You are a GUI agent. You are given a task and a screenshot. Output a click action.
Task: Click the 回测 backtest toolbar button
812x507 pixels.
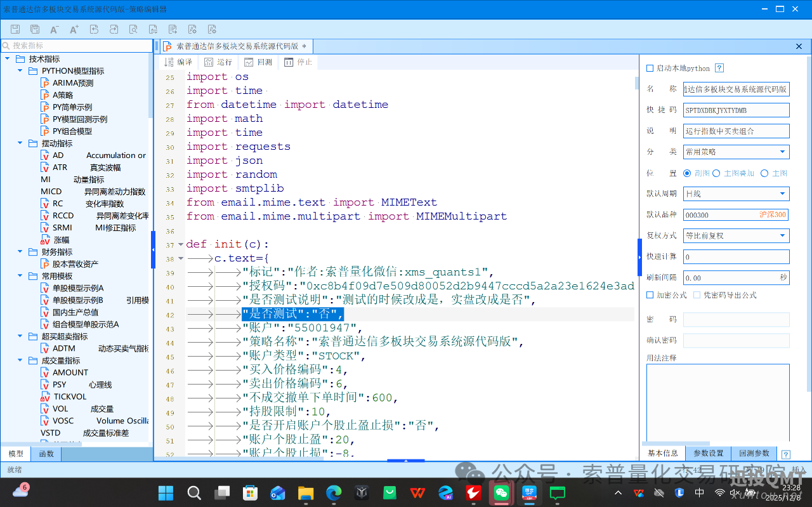[258, 62]
